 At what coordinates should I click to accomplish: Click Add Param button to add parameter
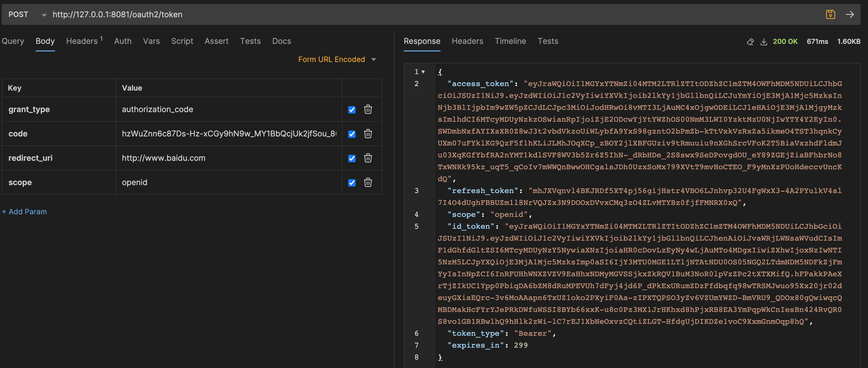click(24, 211)
